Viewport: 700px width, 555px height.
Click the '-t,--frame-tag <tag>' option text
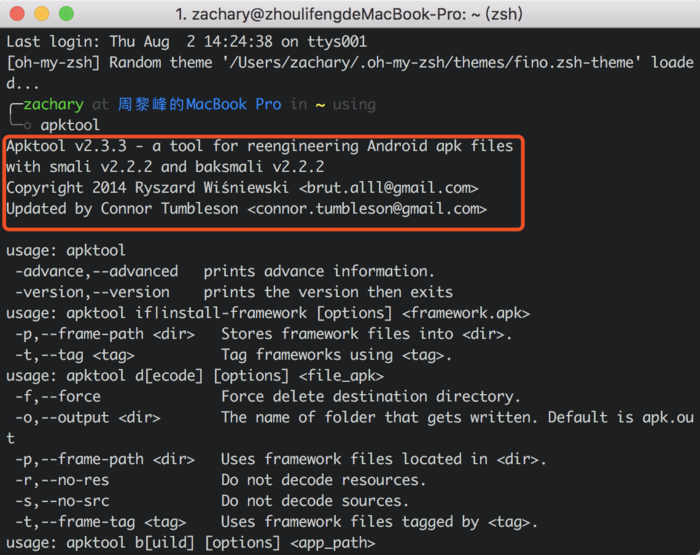[100, 522]
